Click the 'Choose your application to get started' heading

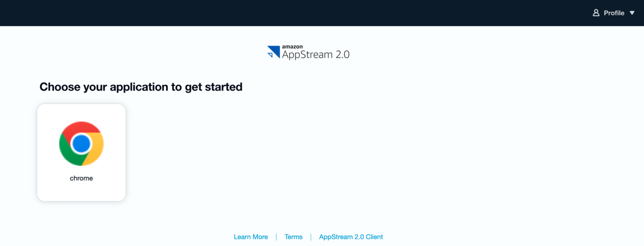[x=141, y=87]
